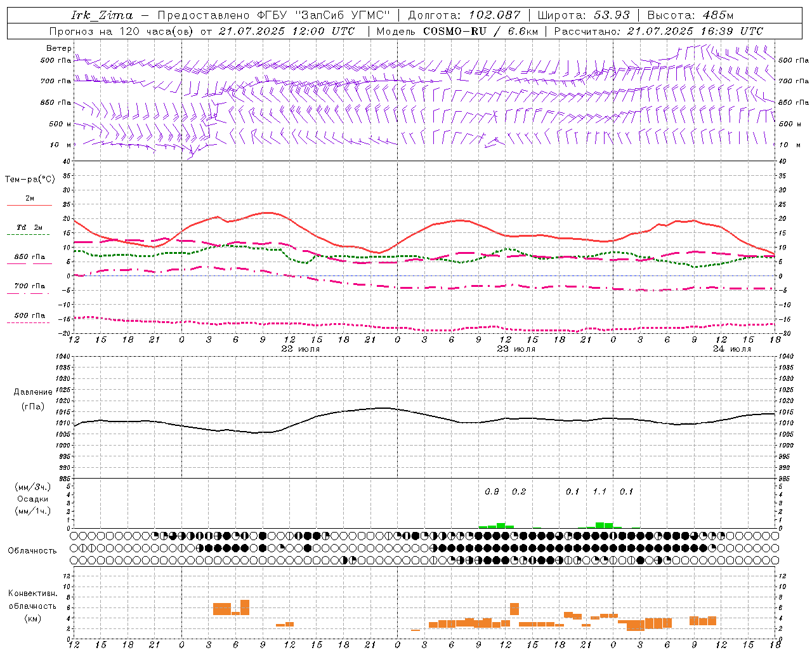Click the "0.9" precipitation amount value
Screen dimensions: 812x650
pos(492,491)
